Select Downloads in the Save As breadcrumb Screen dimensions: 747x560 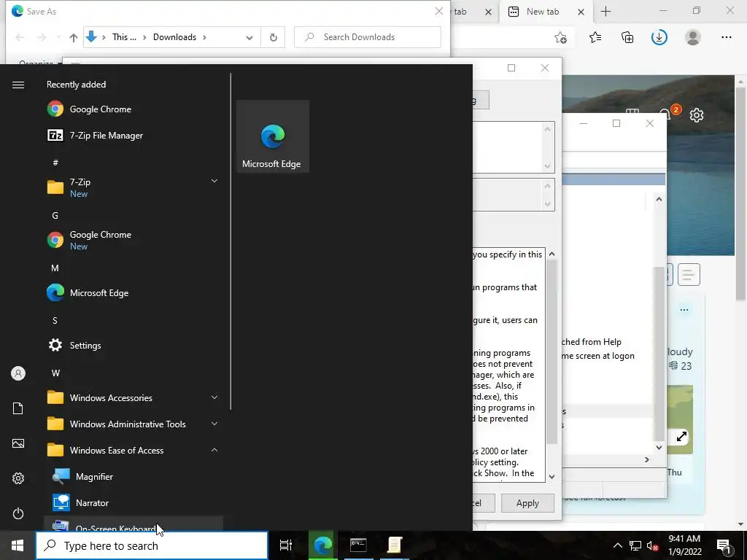[174, 37]
